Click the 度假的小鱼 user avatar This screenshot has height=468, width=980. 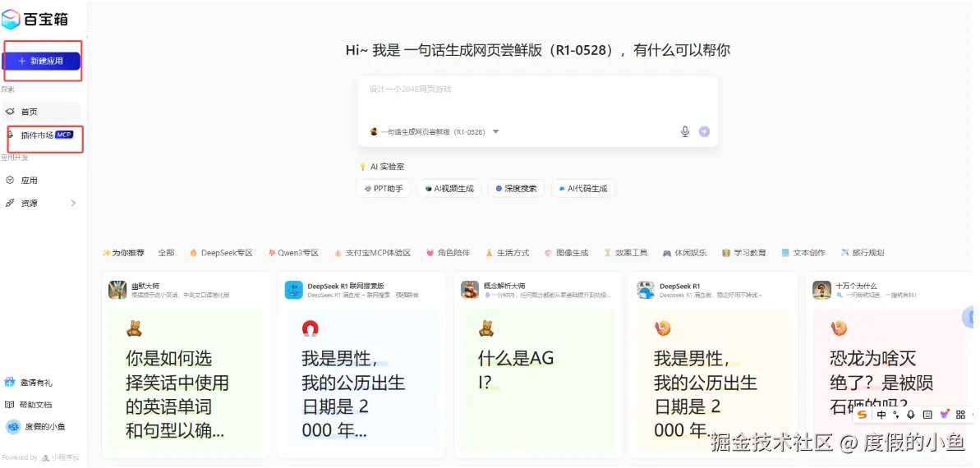click(x=13, y=427)
